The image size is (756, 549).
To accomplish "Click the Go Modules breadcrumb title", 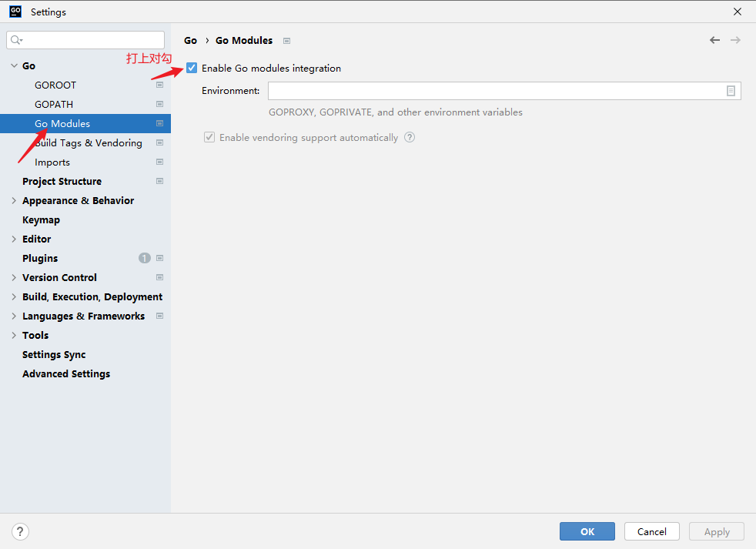I will [x=244, y=41].
